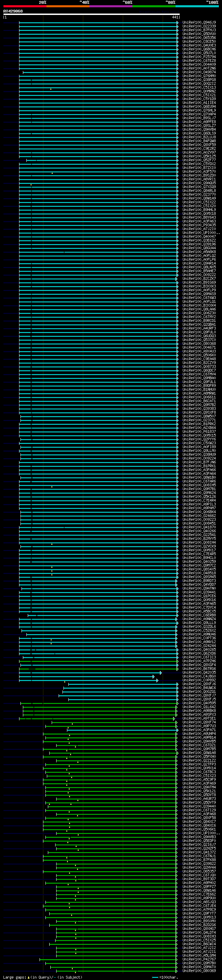Open UniRef100_O65357 hit
Viewport: 222px width, 980px height.
pyautogui.click(x=199, y=871)
